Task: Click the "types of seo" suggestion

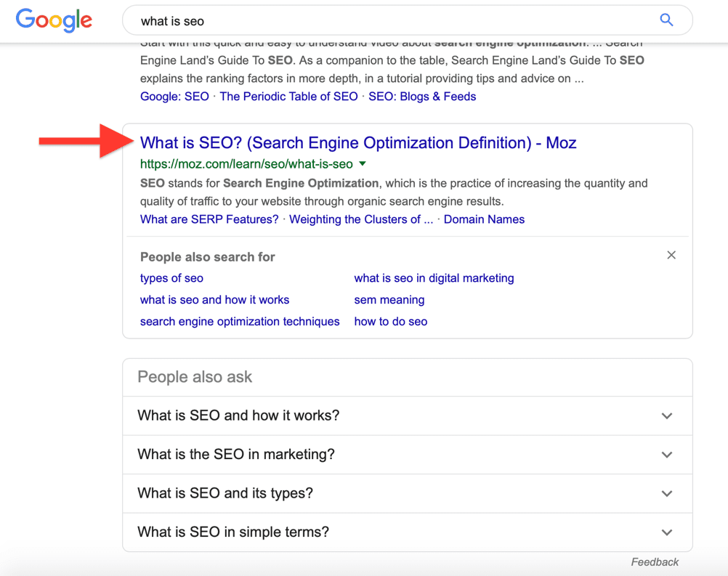Action: click(171, 277)
